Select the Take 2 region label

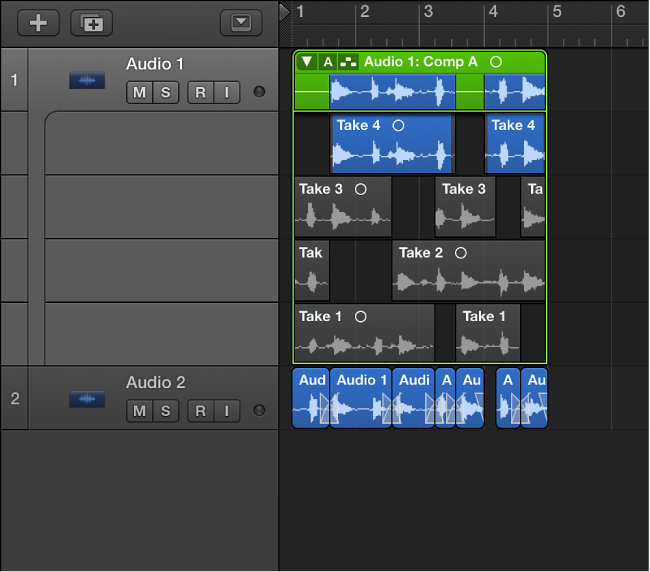[x=420, y=253]
